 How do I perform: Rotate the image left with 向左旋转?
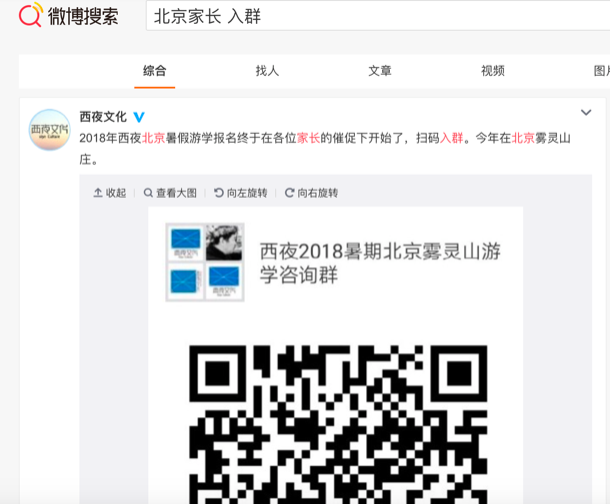pos(241,193)
